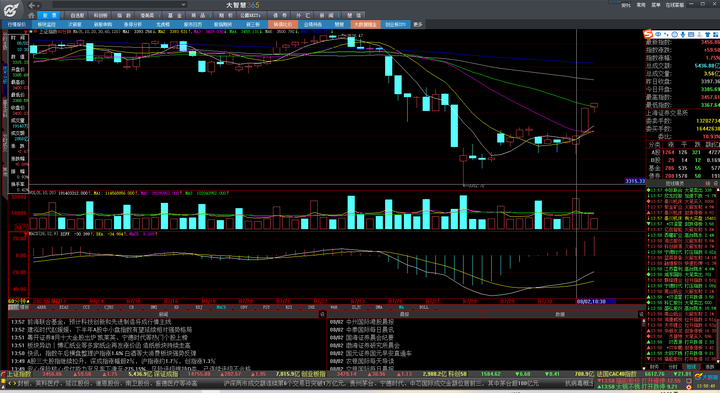Expand the 更多 menu in sub-toolbar
The width and height of the screenshot is (720, 393).
(417, 24)
